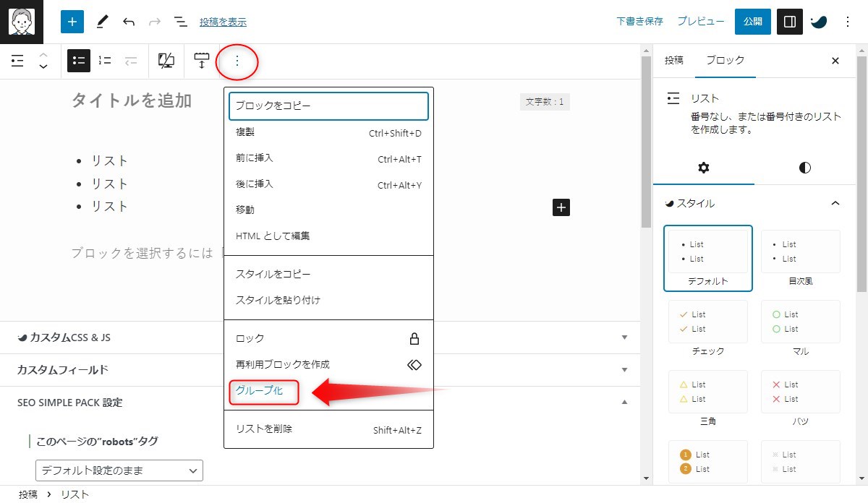868x503 pixels.
Task: Select the 目次風 list style variation
Action: click(x=800, y=252)
